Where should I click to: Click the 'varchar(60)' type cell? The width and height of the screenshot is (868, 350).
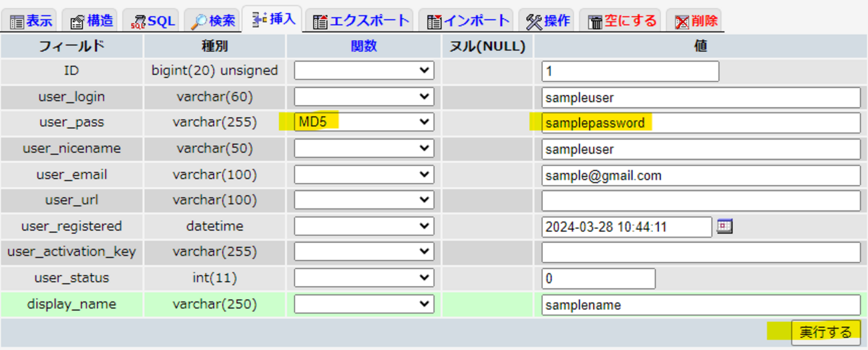pyautogui.click(x=214, y=97)
